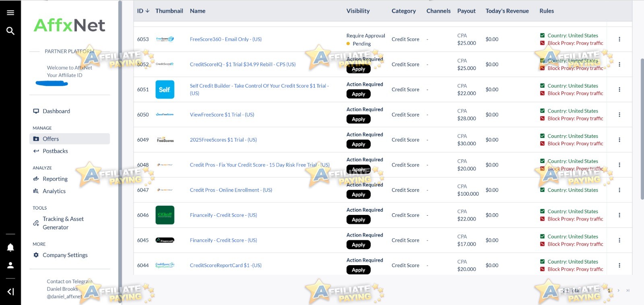The image size is (644, 305).
Task: Click the Name column header
Action: coord(198,11)
